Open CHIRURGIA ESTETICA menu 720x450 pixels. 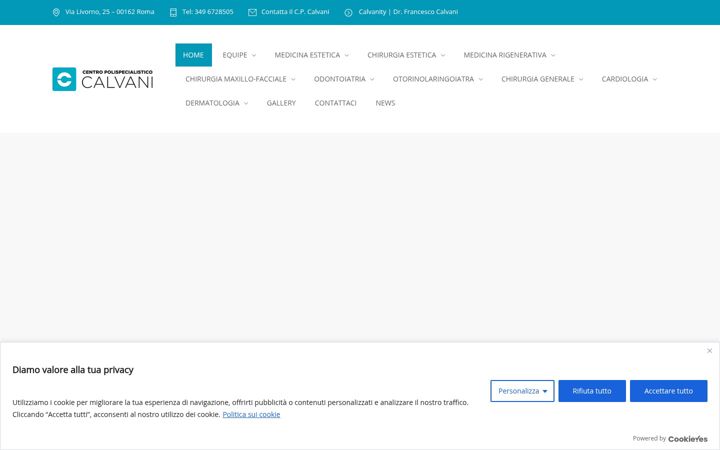click(x=402, y=55)
